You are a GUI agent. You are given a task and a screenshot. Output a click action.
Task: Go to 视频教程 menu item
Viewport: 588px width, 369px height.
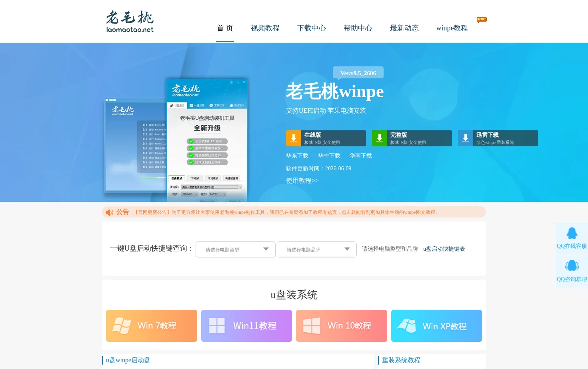pyautogui.click(x=265, y=28)
